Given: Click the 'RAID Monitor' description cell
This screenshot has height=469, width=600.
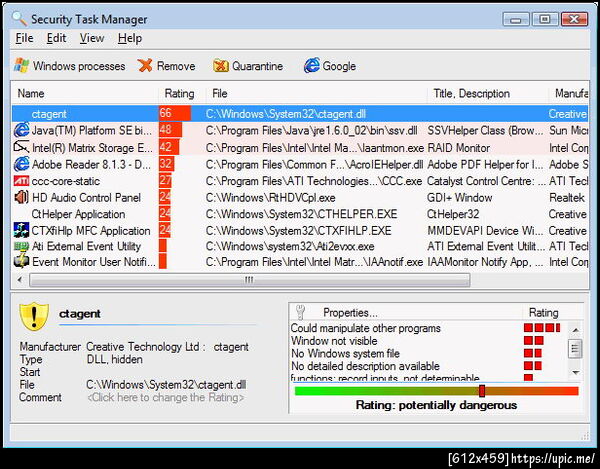Looking at the screenshot, I should pos(458,148).
